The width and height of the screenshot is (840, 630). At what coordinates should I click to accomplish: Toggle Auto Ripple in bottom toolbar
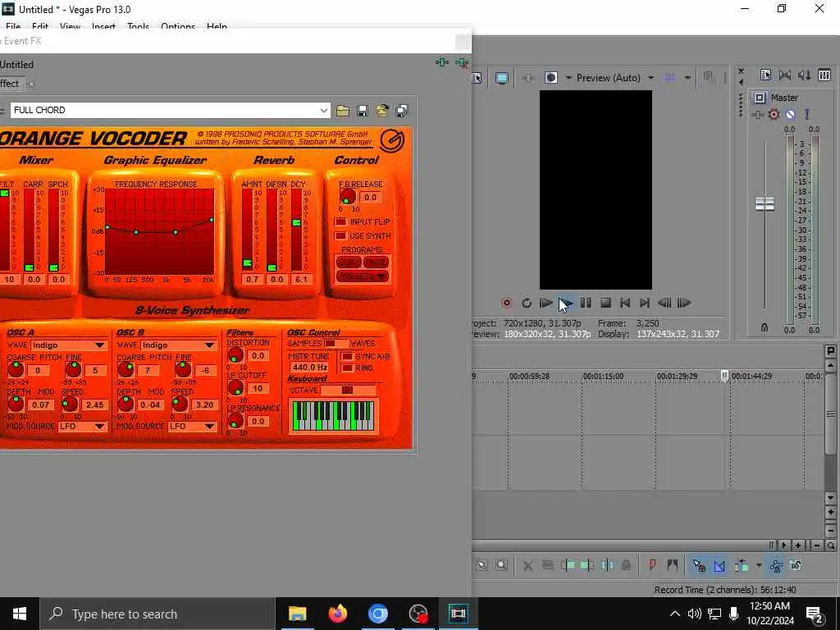pos(742,565)
